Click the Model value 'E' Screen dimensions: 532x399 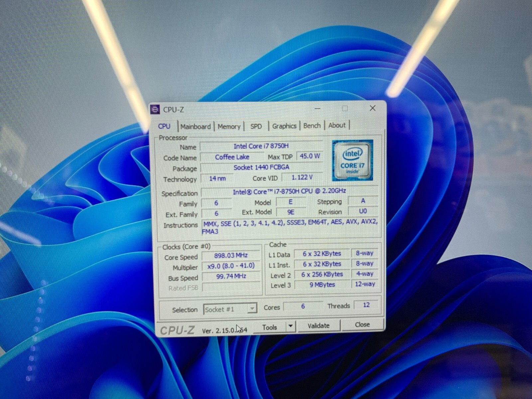pyautogui.click(x=291, y=202)
